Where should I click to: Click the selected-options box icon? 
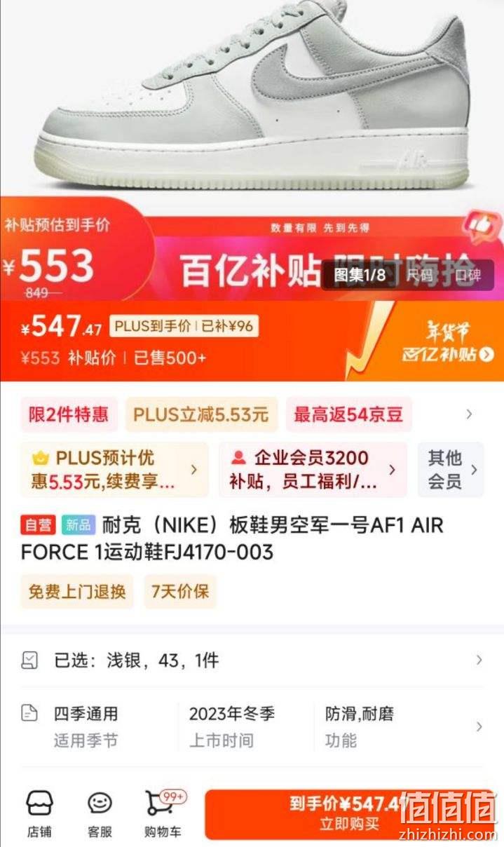pos(29,660)
